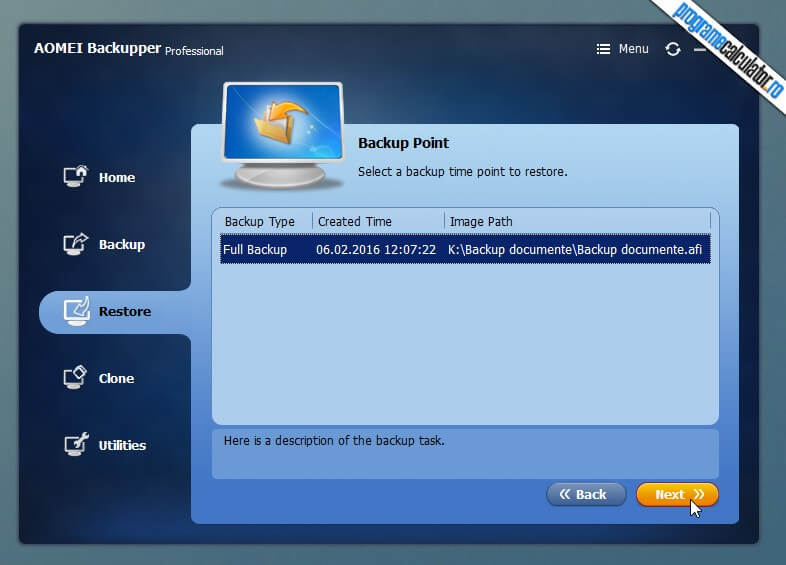786x565 pixels.
Task: Switch to the Home section label
Action: point(117,177)
